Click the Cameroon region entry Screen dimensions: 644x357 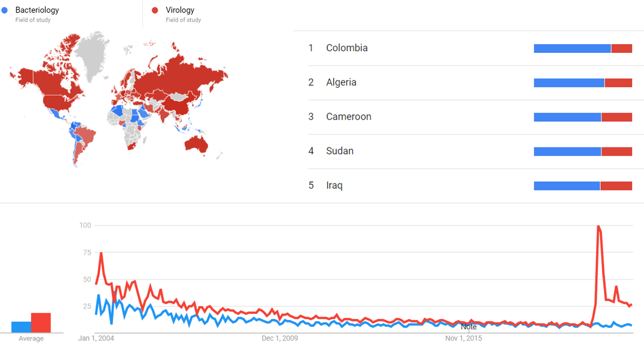[348, 117]
